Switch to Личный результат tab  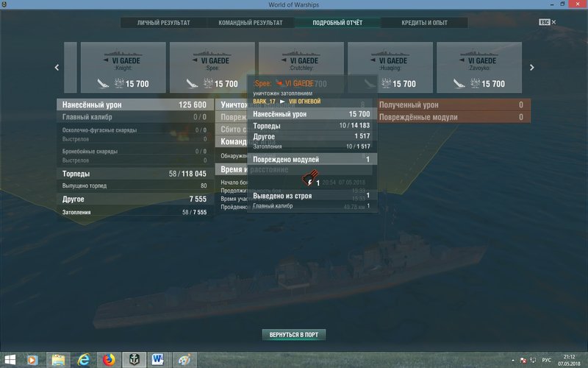click(163, 23)
